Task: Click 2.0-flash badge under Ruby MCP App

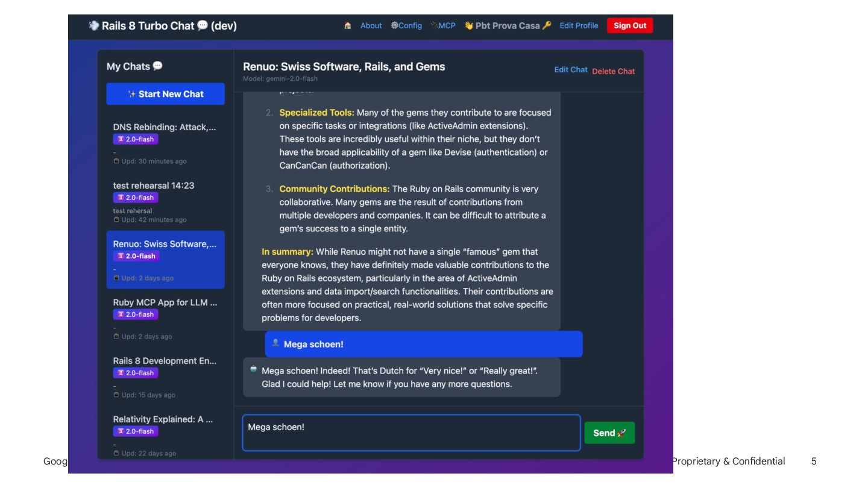Action: (x=136, y=314)
